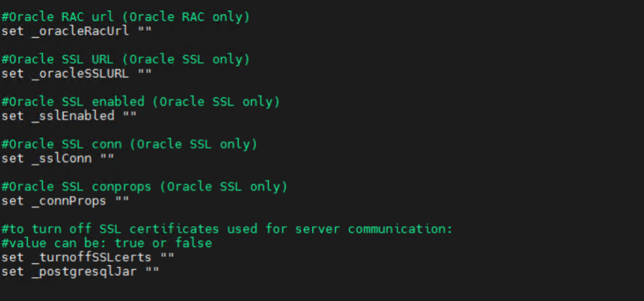The height and width of the screenshot is (301, 644).
Task: Click the _oracleRacUrl variable name
Action: (80, 30)
